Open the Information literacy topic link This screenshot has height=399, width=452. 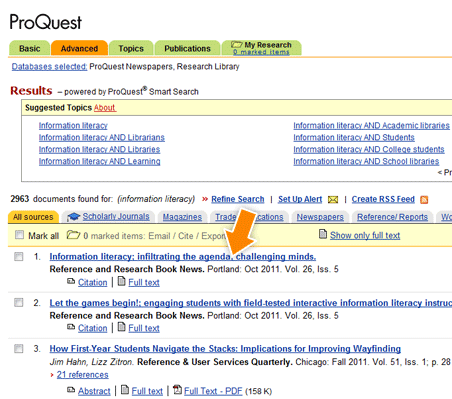coord(73,126)
